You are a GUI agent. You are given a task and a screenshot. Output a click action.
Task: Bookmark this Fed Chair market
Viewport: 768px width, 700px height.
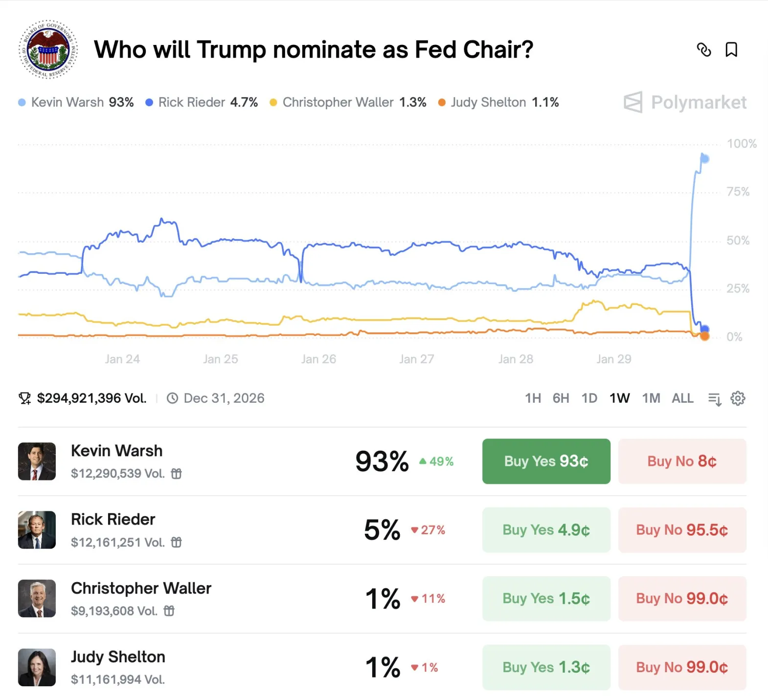732,49
